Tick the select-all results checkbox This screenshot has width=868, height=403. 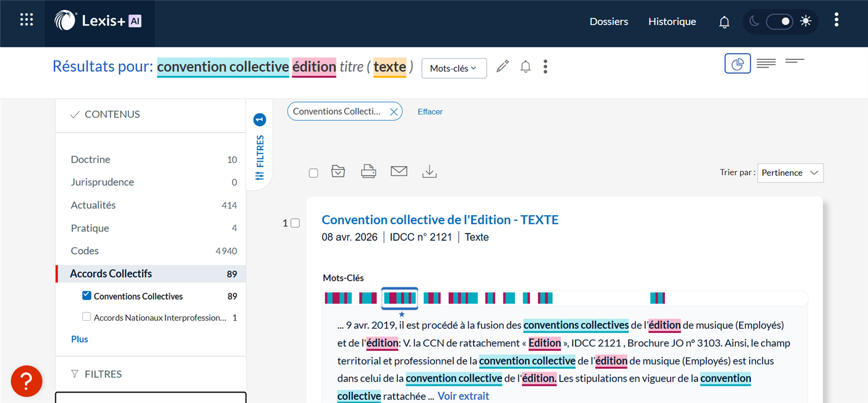click(x=314, y=173)
